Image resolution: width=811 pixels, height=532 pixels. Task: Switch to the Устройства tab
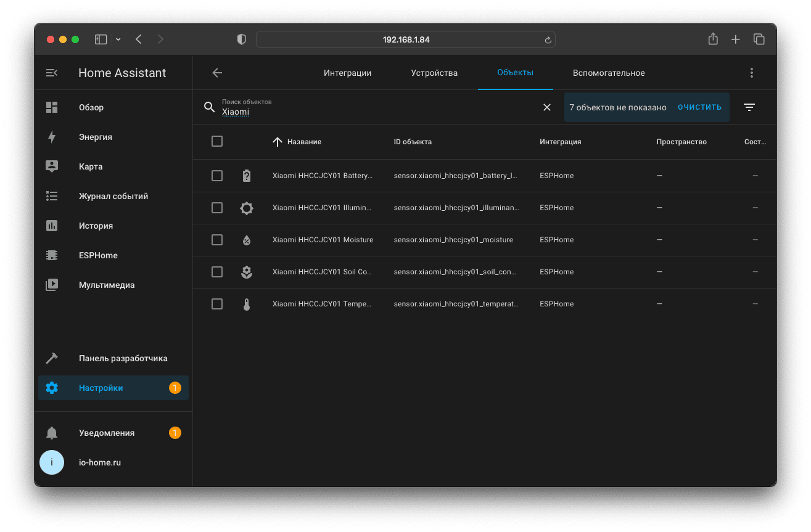tap(434, 73)
